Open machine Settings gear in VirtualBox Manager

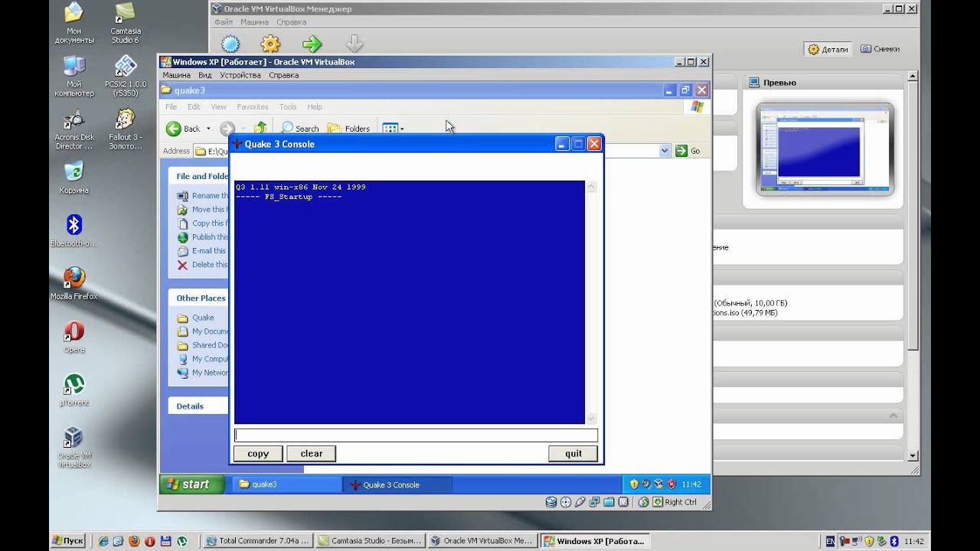(x=270, y=44)
